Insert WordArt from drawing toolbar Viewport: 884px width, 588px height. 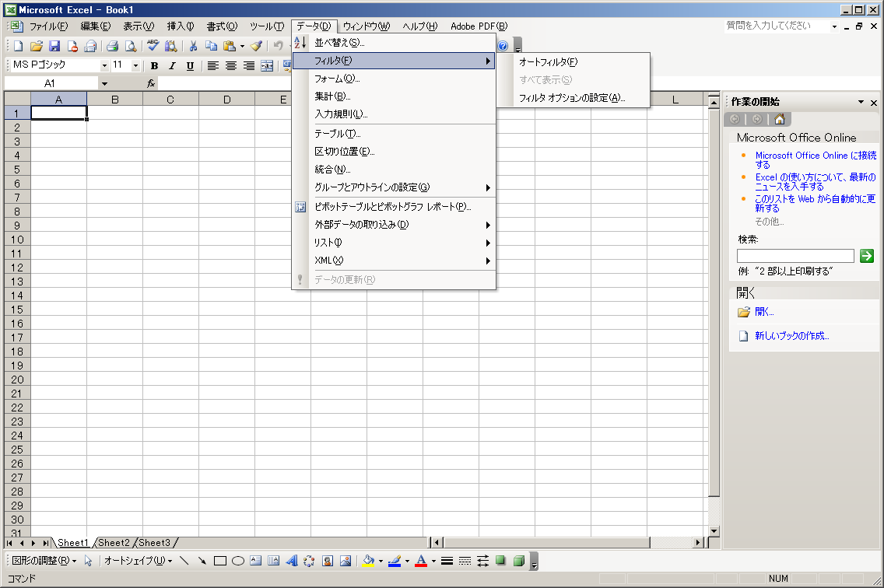pos(291,560)
